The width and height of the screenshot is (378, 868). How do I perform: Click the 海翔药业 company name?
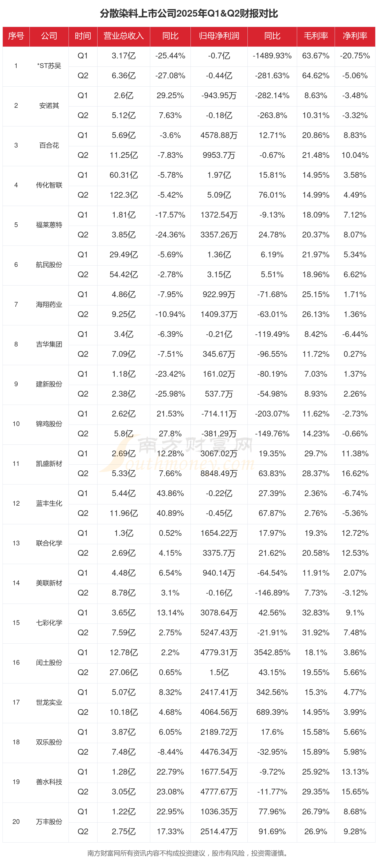tap(49, 304)
